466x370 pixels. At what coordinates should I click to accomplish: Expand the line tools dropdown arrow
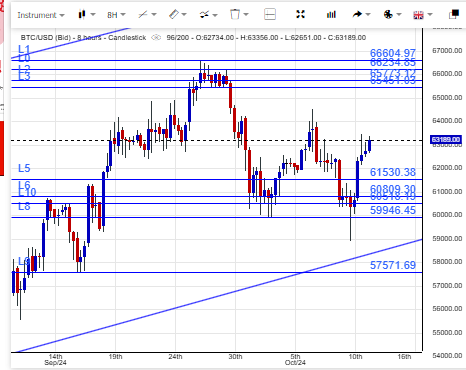(x=154, y=14)
